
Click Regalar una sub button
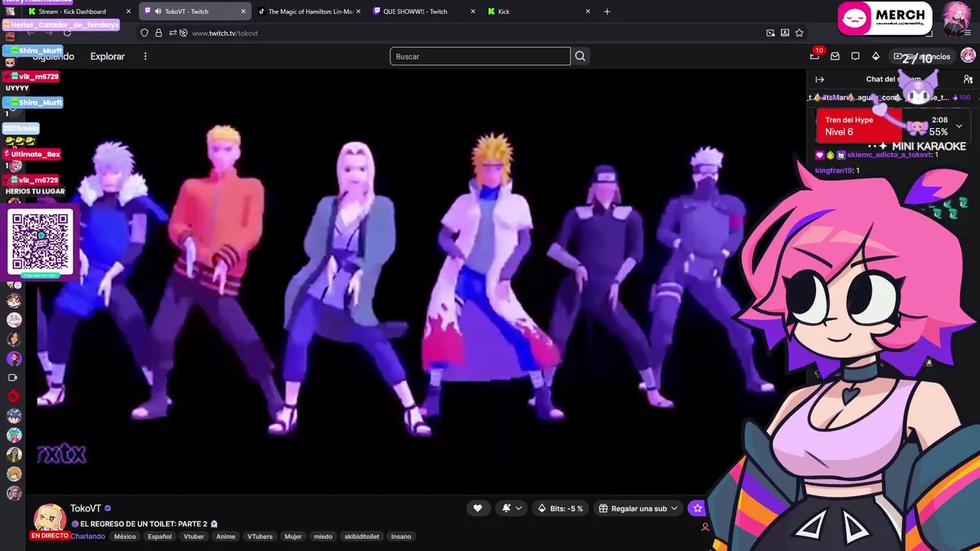[638, 508]
